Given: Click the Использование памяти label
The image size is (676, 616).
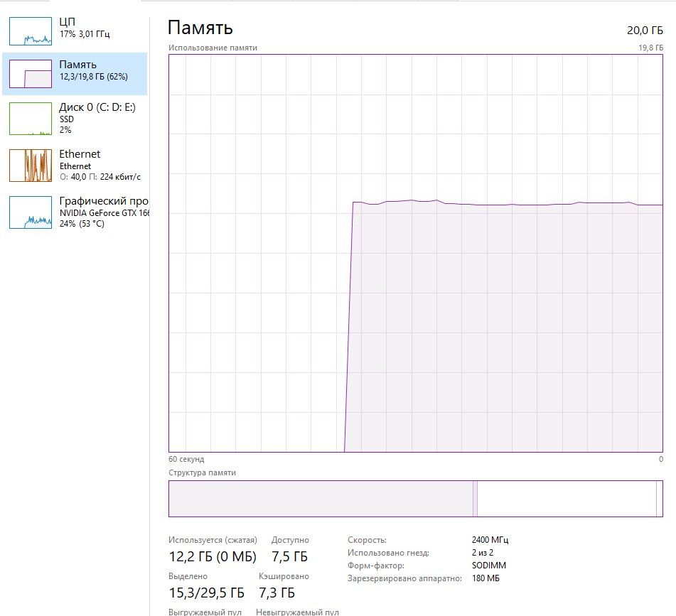Looking at the screenshot, I should [x=213, y=48].
